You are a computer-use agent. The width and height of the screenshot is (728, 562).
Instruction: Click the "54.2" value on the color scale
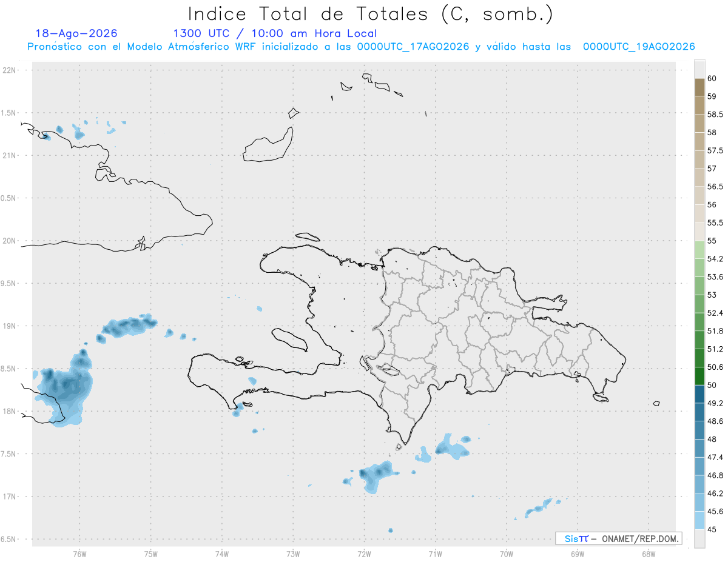[715, 259]
